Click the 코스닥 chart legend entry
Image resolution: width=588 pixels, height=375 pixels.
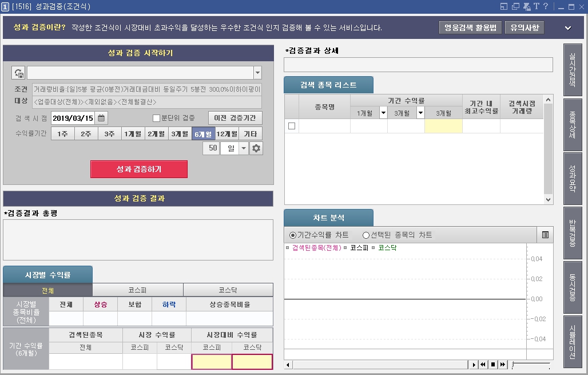(387, 248)
